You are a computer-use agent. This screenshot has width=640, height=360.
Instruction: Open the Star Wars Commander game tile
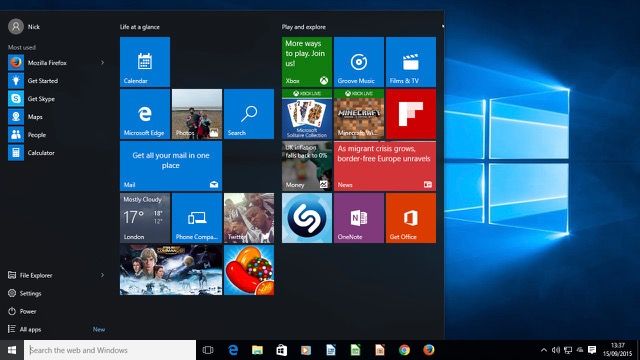pyautogui.click(x=171, y=270)
